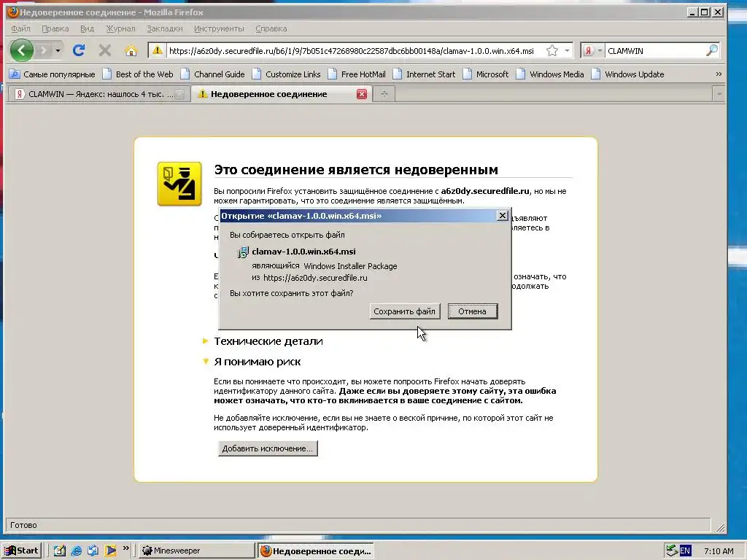Click Отмена in the download dialog

click(472, 311)
